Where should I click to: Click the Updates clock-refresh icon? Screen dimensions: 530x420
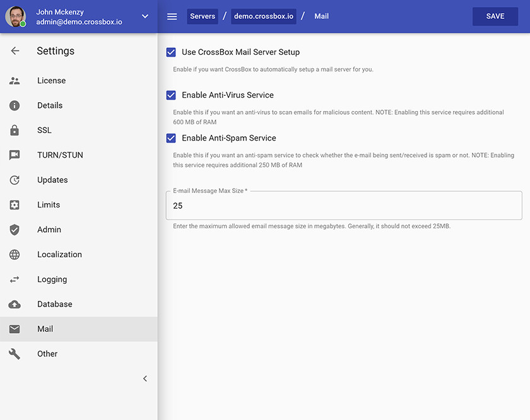point(15,180)
